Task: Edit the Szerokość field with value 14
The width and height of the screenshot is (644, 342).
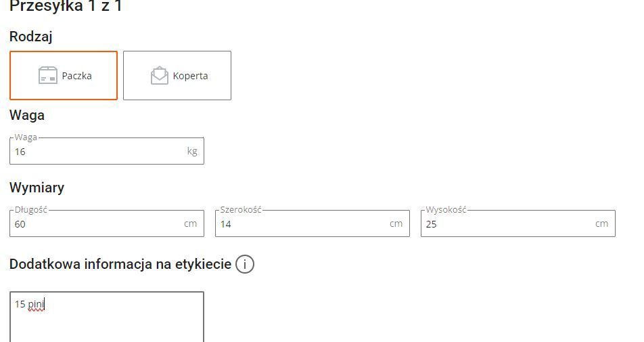Action: [x=301, y=224]
